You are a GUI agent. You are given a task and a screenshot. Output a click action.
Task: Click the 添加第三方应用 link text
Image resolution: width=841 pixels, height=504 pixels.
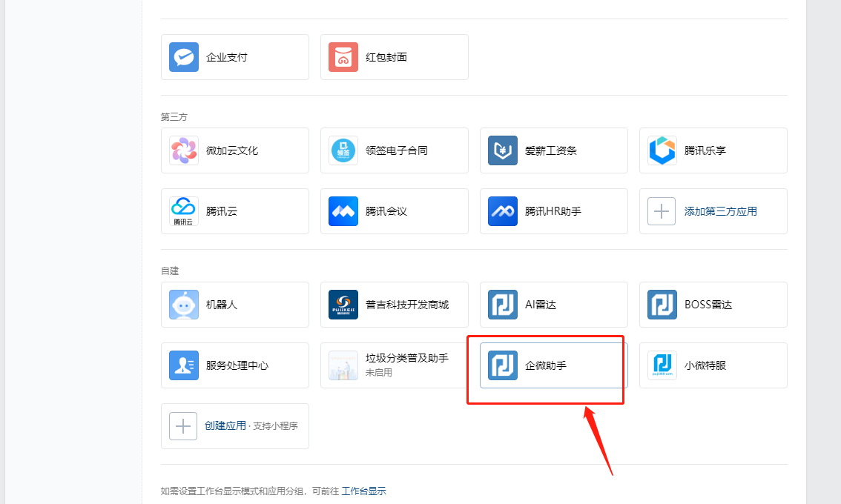pyautogui.click(x=720, y=211)
